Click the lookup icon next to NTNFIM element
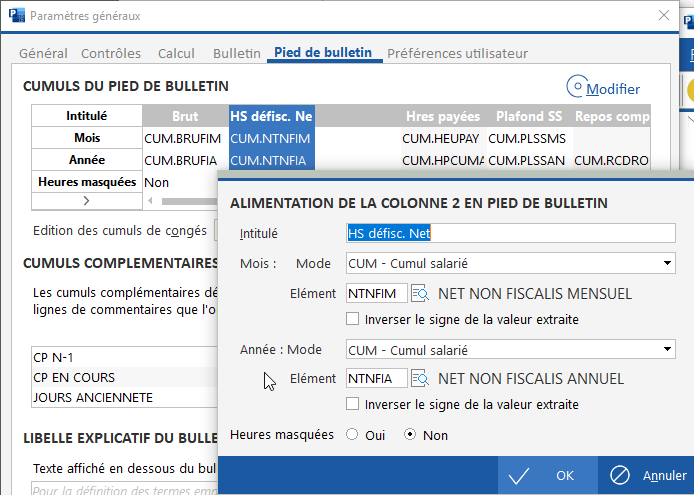This screenshot has width=694, height=495. (x=420, y=294)
